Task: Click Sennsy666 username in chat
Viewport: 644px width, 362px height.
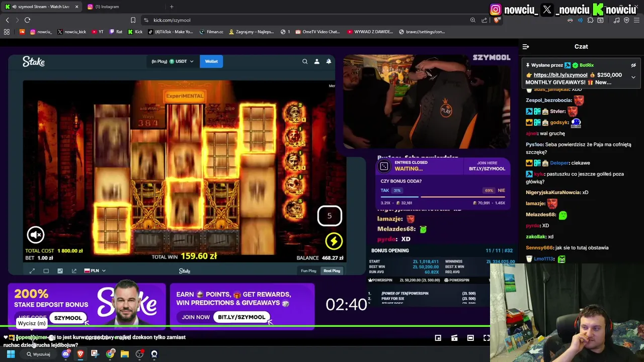Action: tap(539, 248)
